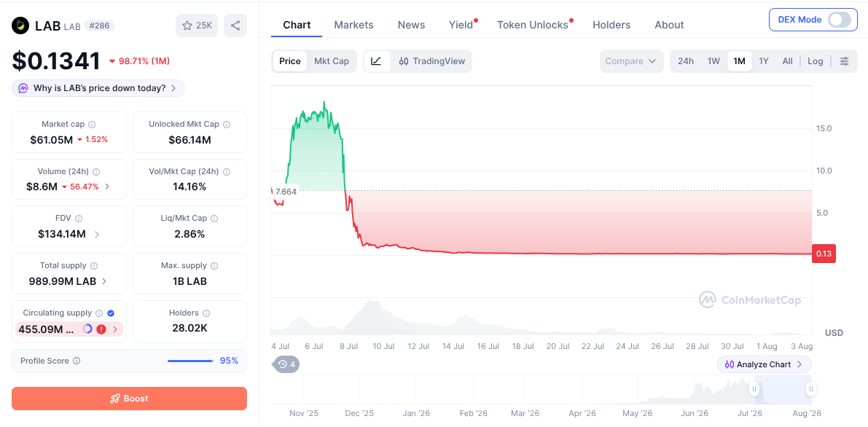
Task: Click the 7.664 opening price label
Action: 286,192
